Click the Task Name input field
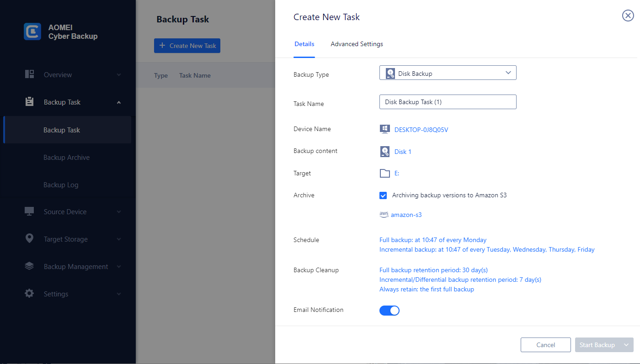640x364 pixels. click(448, 102)
